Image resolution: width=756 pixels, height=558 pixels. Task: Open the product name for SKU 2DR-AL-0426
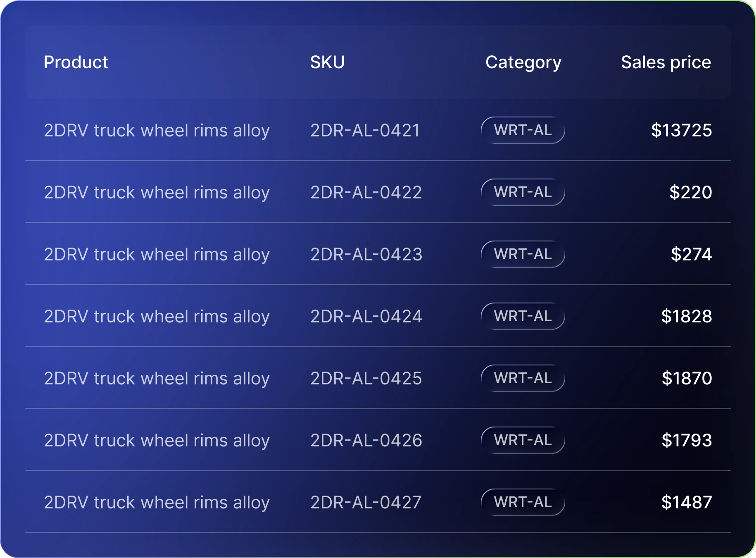157,441
